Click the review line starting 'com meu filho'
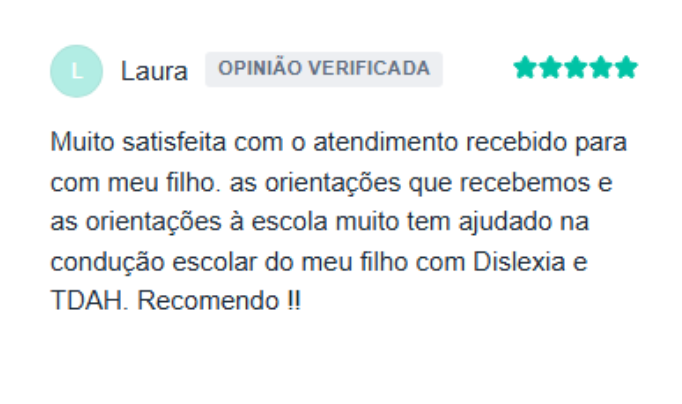 [331, 183]
